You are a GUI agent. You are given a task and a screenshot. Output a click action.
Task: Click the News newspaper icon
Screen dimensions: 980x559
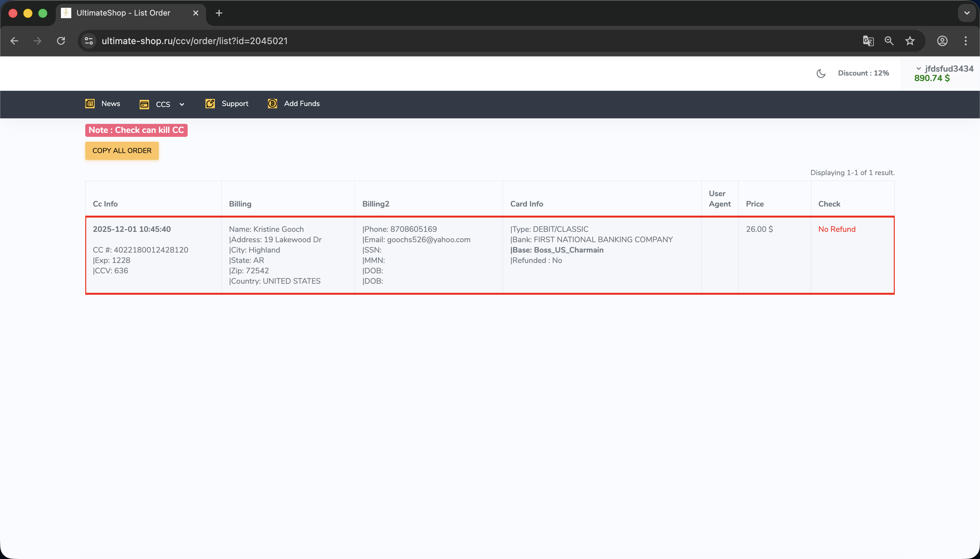90,103
